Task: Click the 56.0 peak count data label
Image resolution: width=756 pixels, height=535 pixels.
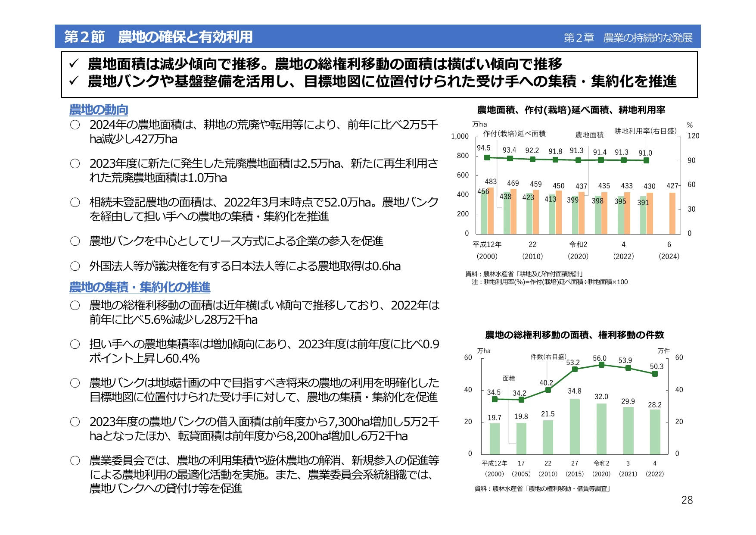Action: click(x=599, y=358)
